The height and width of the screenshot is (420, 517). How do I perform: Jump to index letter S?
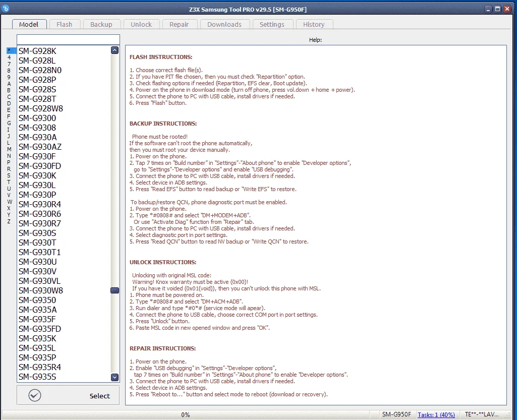click(x=9, y=175)
